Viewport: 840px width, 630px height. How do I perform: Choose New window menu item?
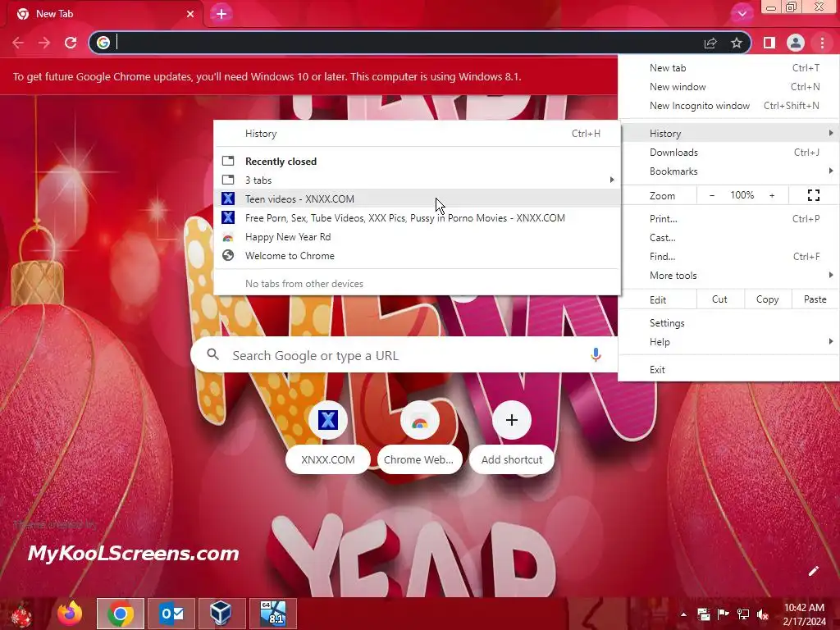tap(729, 87)
